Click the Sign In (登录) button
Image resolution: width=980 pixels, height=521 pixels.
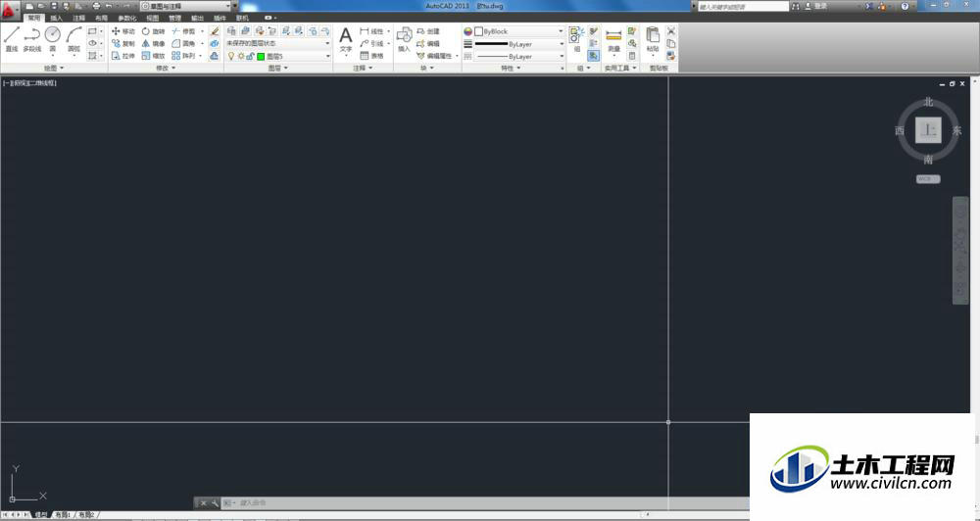tap(816, 6)
